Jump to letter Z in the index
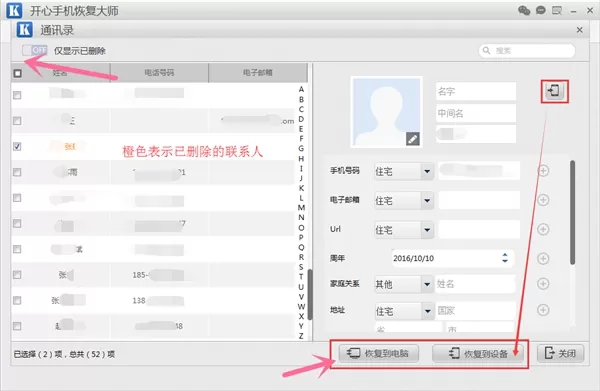 point(301,336)
